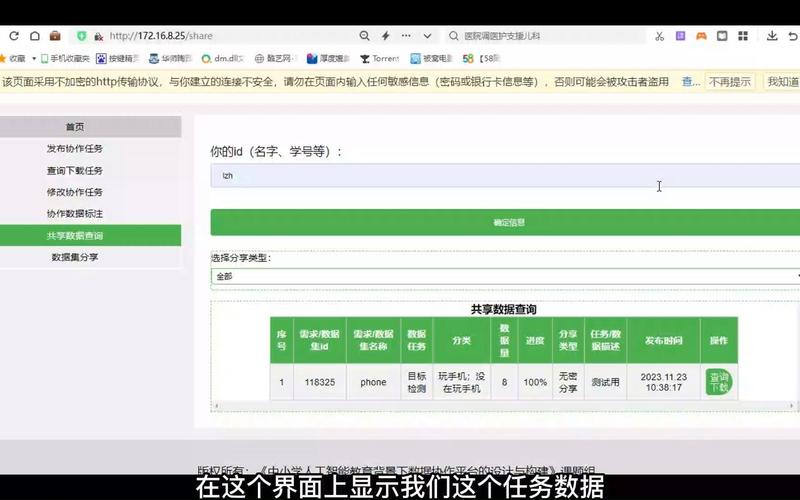Click the 无密分享 share type cell

tap(568, 382)
